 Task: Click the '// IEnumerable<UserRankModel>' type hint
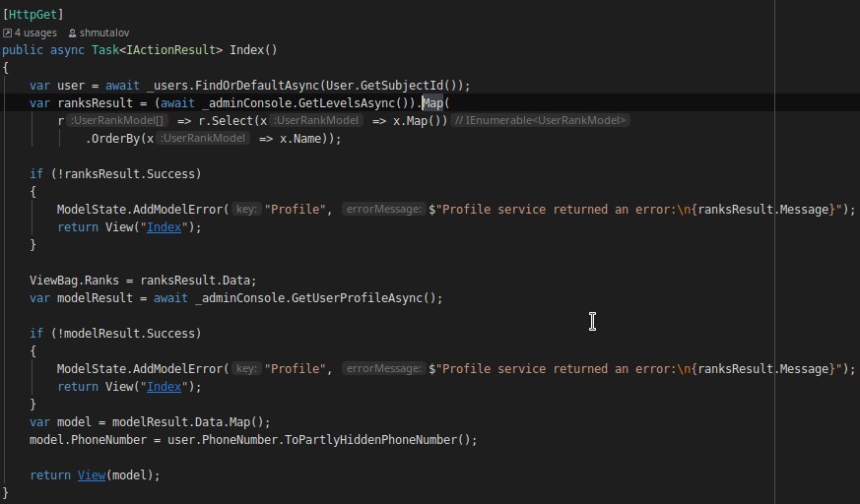click(540, 120)
